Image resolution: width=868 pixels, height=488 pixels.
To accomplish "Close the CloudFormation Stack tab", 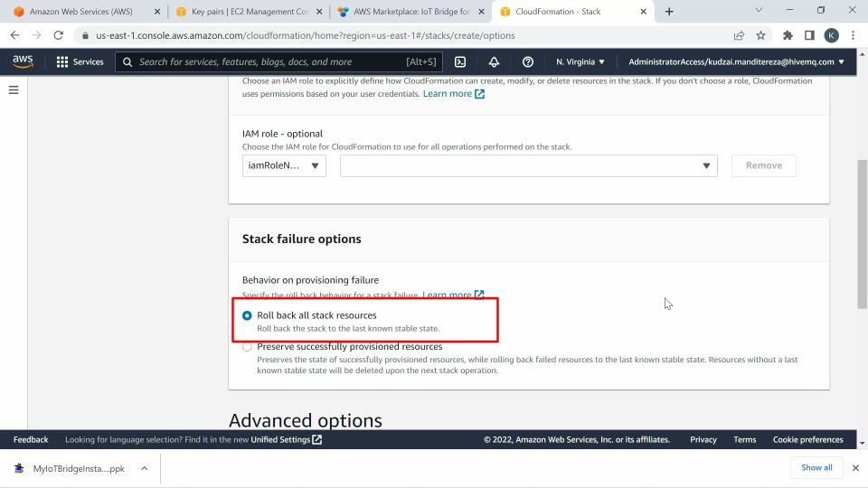I will (x=643, y=12).
